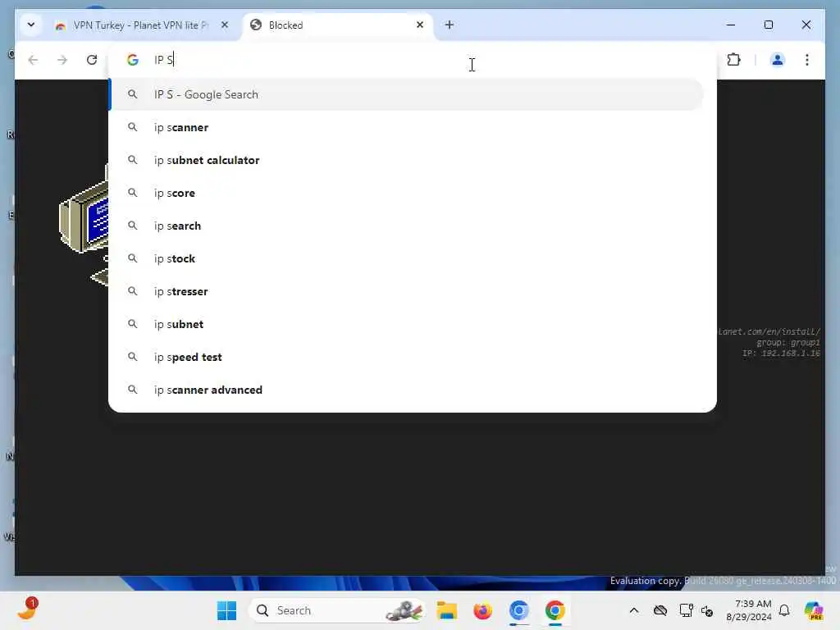840x630 pixels.
Task: Open the Copilot preview icon
Action: coord(814,610)
